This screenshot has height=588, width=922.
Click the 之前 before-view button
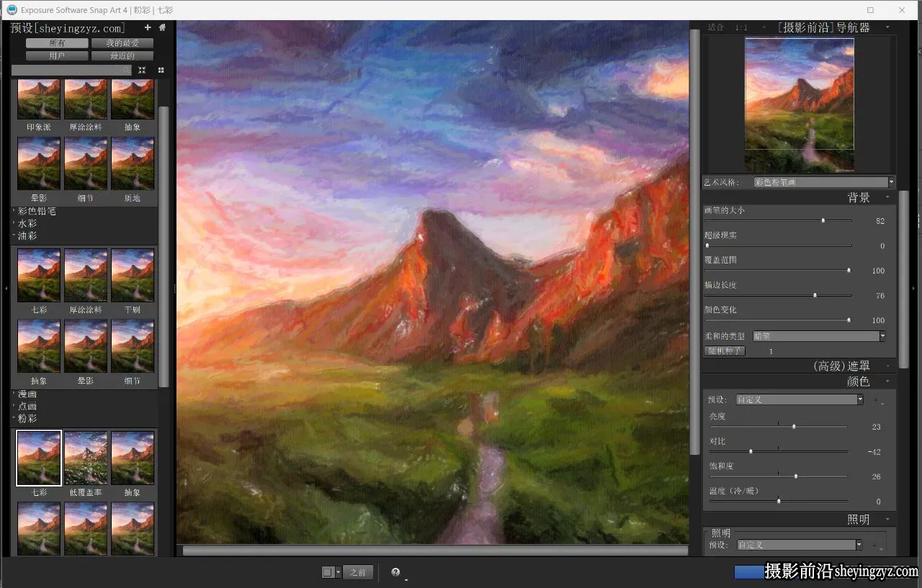(358, 572)
